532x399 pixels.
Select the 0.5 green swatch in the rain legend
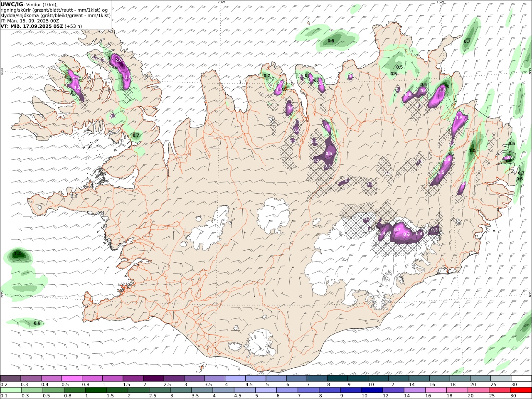tap(53, 390)
